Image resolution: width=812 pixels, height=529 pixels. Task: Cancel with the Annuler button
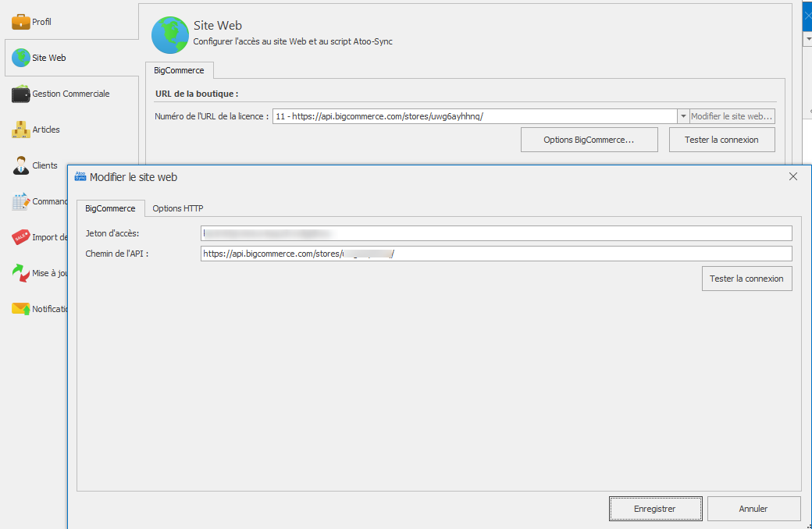pos(753,509)
